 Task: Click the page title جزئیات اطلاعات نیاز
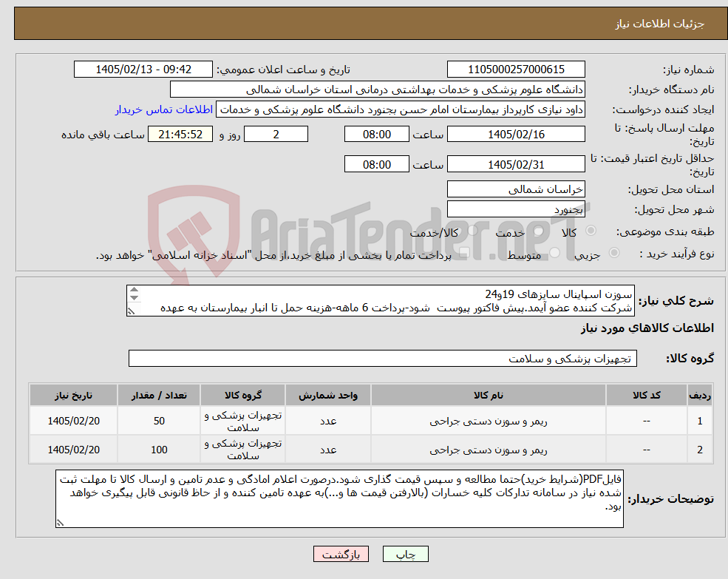coord(660,24)
